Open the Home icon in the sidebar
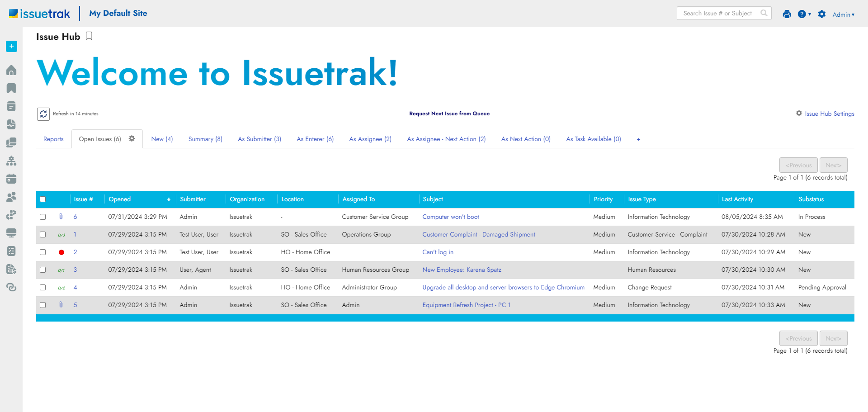 (11, 70)
